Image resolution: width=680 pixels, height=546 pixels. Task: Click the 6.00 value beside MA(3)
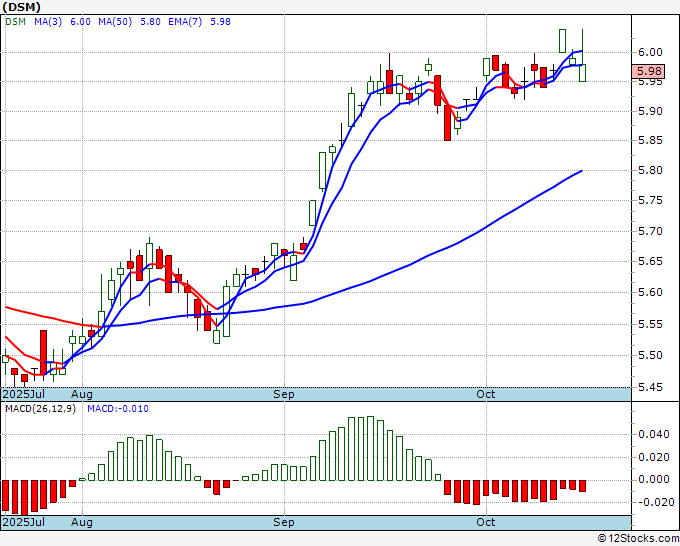(x=81, y=22)
